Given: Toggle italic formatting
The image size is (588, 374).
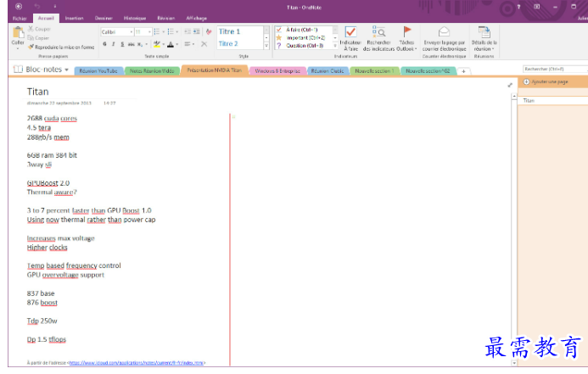Looking at the screenshot, I should 113,44.
